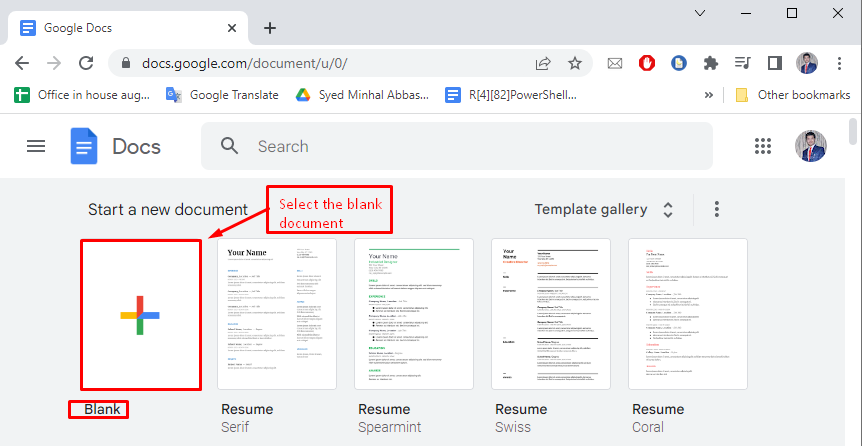Image resolution: width=862 pixels, height=446 pixels.
Task: Click the blue Docs logo icon
Action: pos(84,146)
